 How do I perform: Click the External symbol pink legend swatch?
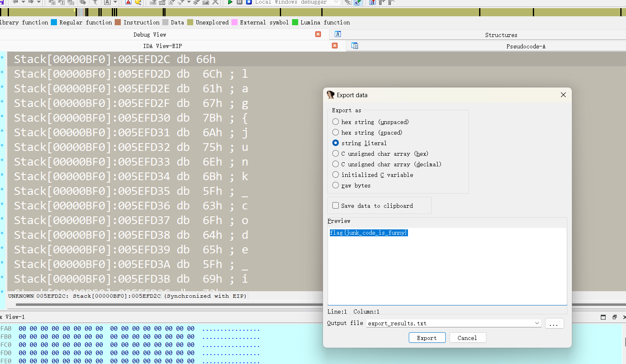tap(234, 22)
